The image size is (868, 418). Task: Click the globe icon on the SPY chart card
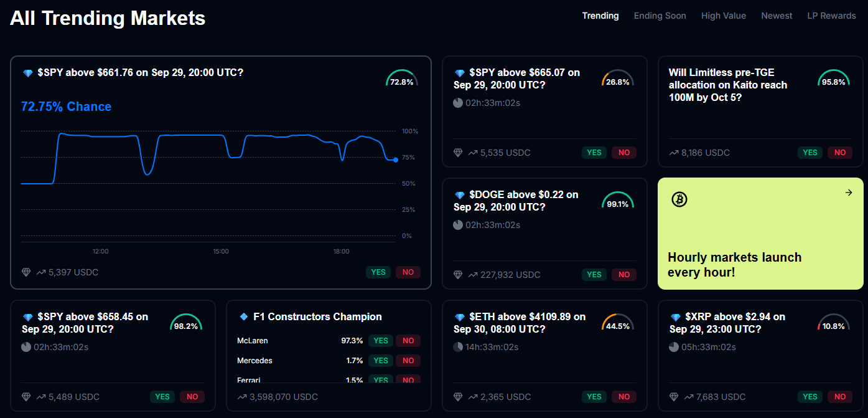26,272
